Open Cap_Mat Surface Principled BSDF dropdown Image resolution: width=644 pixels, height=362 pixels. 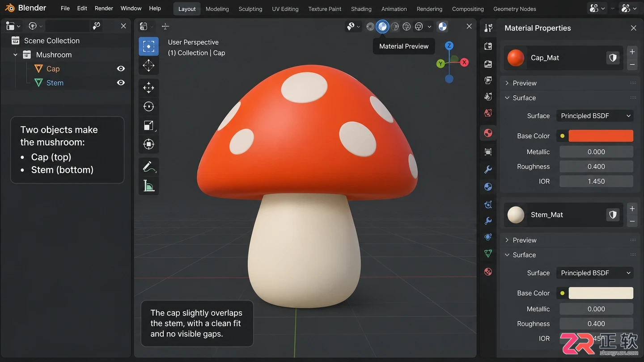click(595, 116)
